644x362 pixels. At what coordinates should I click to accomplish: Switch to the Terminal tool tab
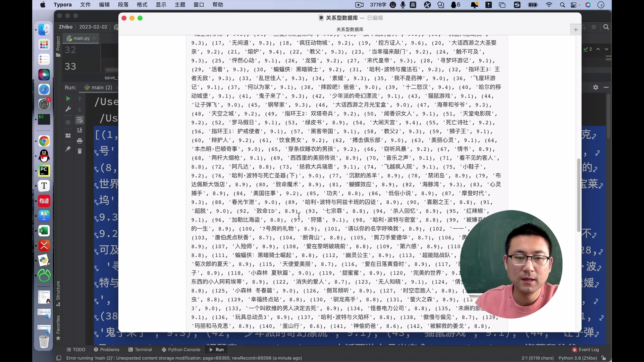140,350
